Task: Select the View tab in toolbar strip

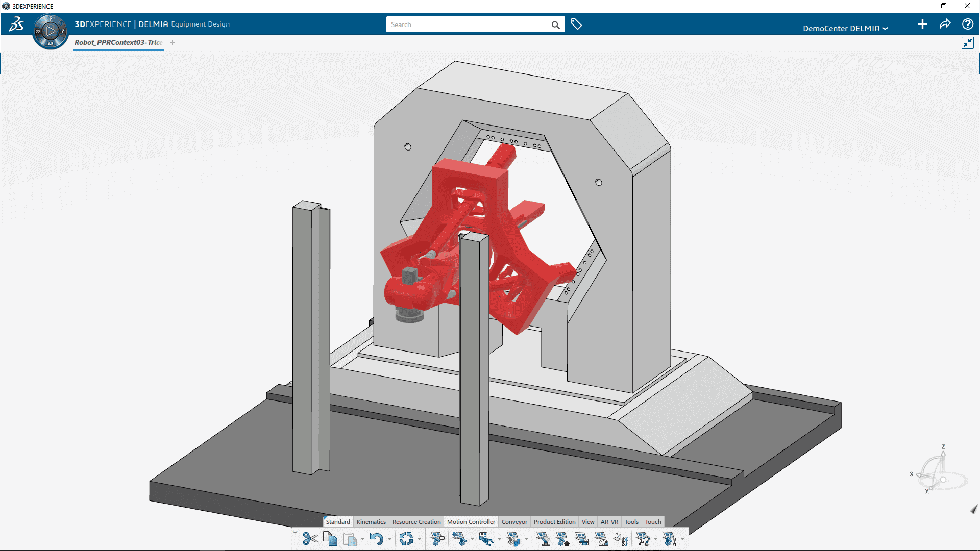Action: pyautogui.click(x=586, y=521)
